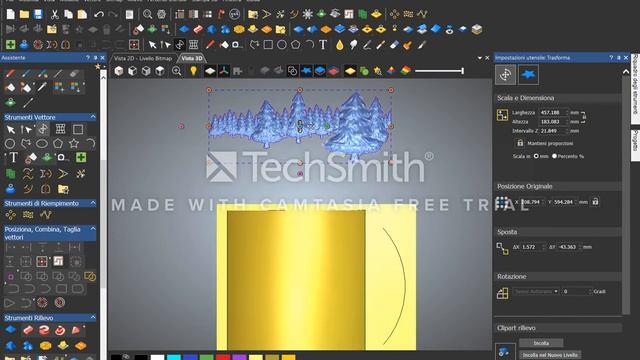The image size is (640, 360).
Task: Select the move transform mode icon
Action: pos(505,75)
